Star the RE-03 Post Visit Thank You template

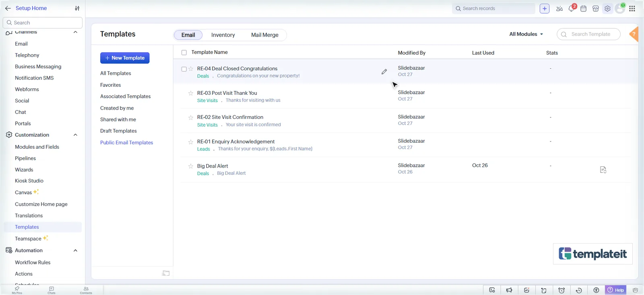tap(191, 93)
